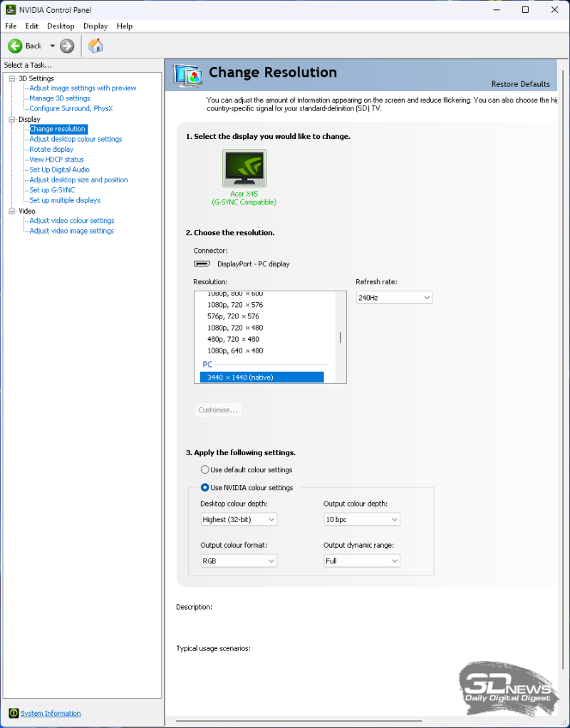Collapse the 3D Settings tree node
Image resolution: width=570 pixels, height=728 pixels.
tap(12, 78)
